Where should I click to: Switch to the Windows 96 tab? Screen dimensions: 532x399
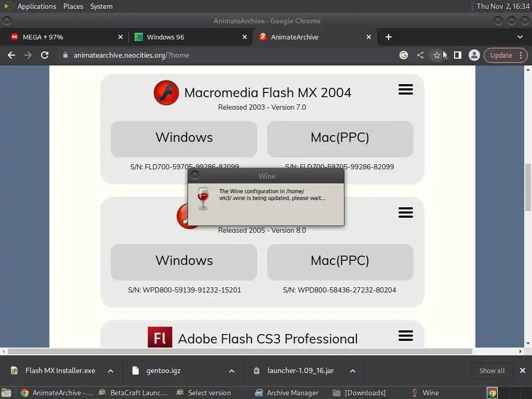(x=190, y=37)
